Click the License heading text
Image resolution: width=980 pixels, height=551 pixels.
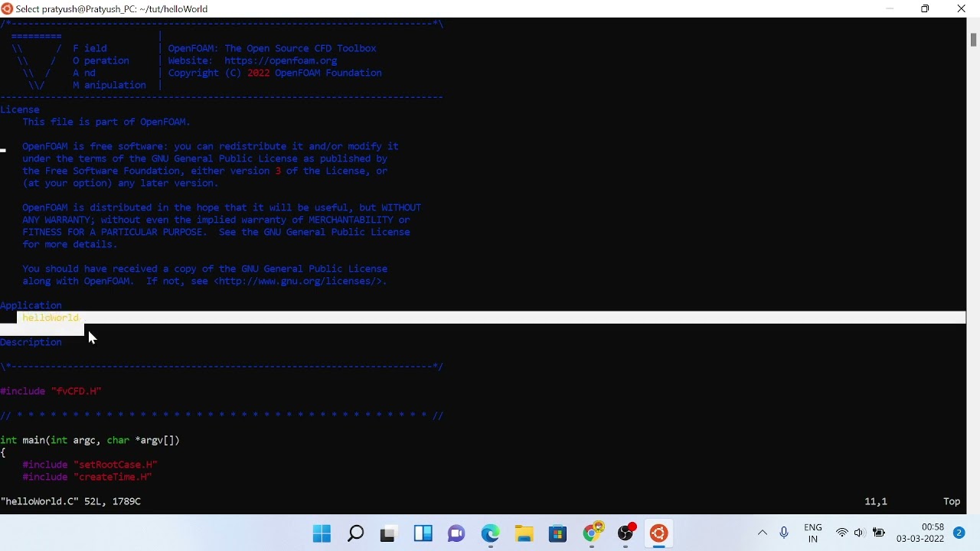(x=20, y=109)
